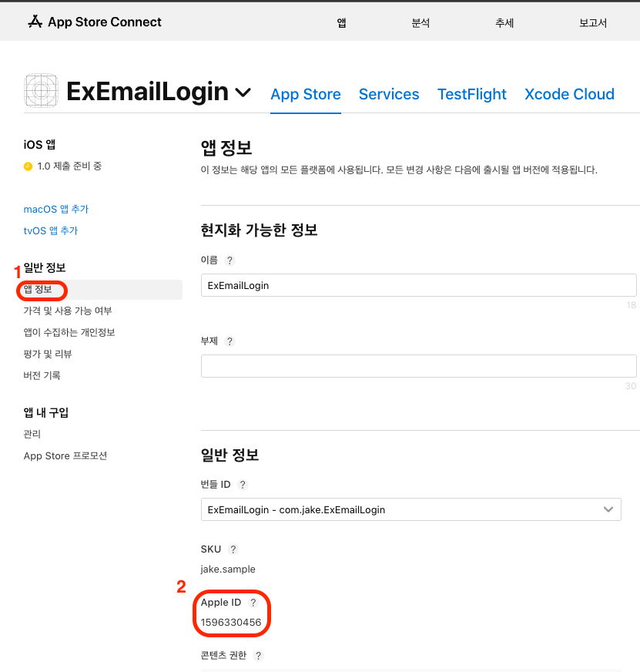Open the 추세 top navigation item

tap(504, 22)
